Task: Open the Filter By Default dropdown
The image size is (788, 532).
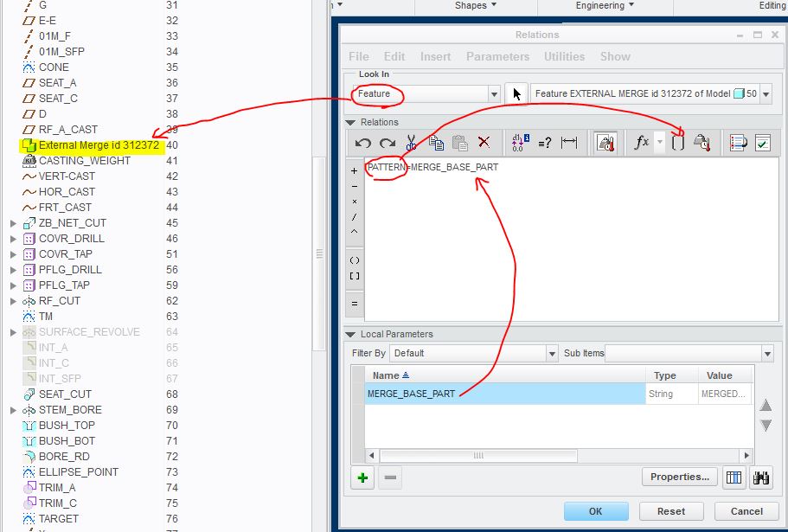Action: click(x=551, y=353)
